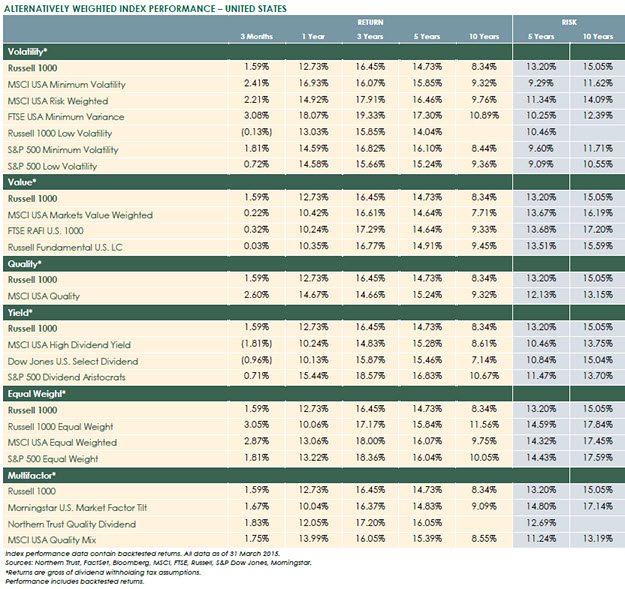Select the 'Volatility*' section header

[28, 52]
